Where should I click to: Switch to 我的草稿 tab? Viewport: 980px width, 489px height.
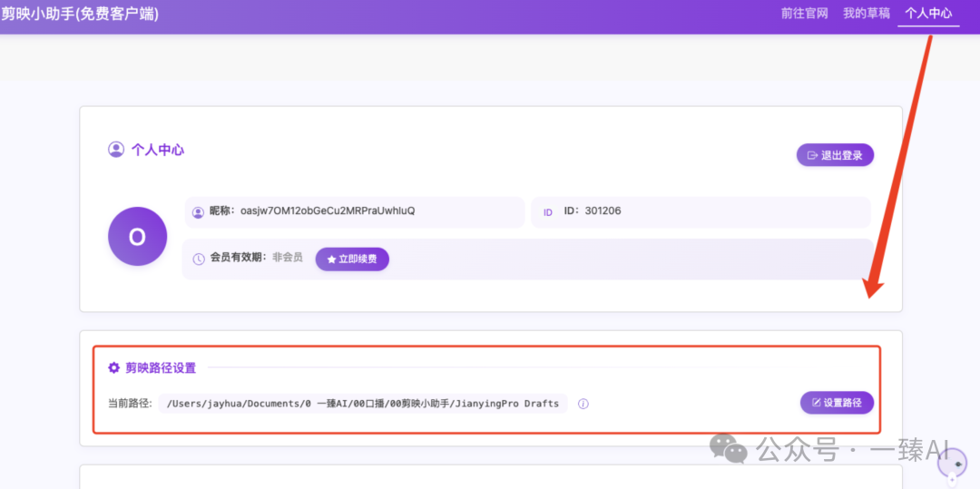click(867, 13)
